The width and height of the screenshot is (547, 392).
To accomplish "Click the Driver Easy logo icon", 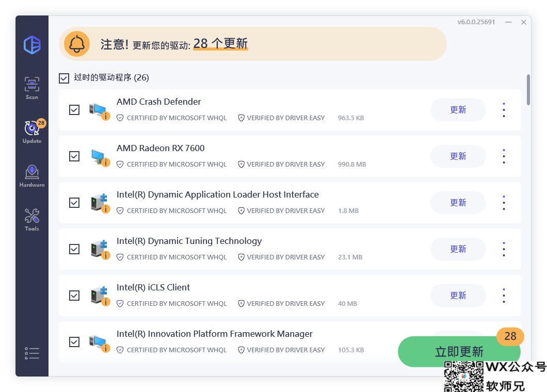I will (x=31, y=45).
